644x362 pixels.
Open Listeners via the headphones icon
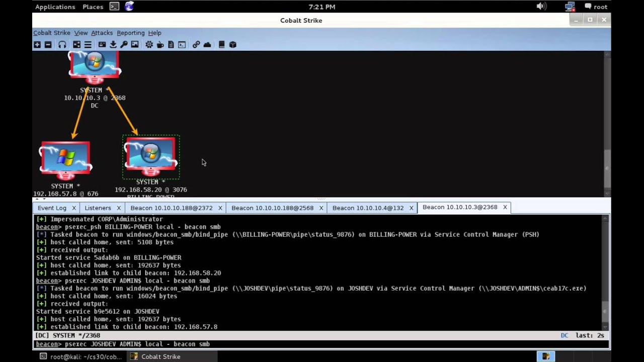point(62,45)
